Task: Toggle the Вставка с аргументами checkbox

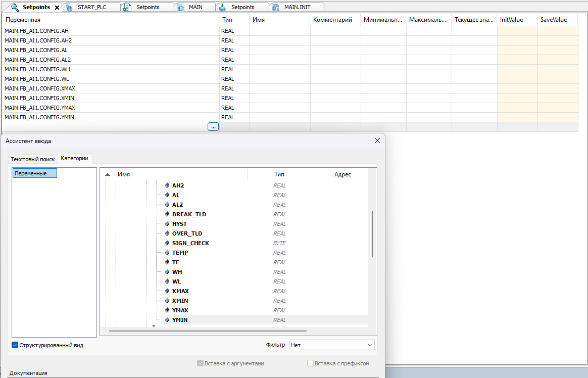Action: [x=201, y=363]
